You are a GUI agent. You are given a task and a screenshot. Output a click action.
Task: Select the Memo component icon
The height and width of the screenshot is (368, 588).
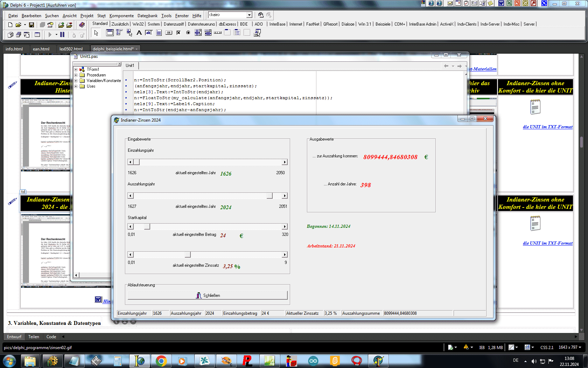159,33
